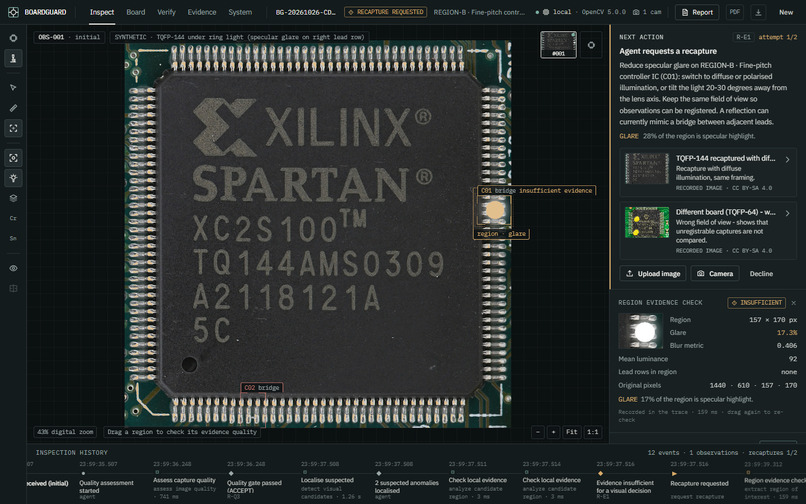Toggle overlay visibility with the eye icon
The height and width of the screenshot is (504, 806).
click(13, 268)
